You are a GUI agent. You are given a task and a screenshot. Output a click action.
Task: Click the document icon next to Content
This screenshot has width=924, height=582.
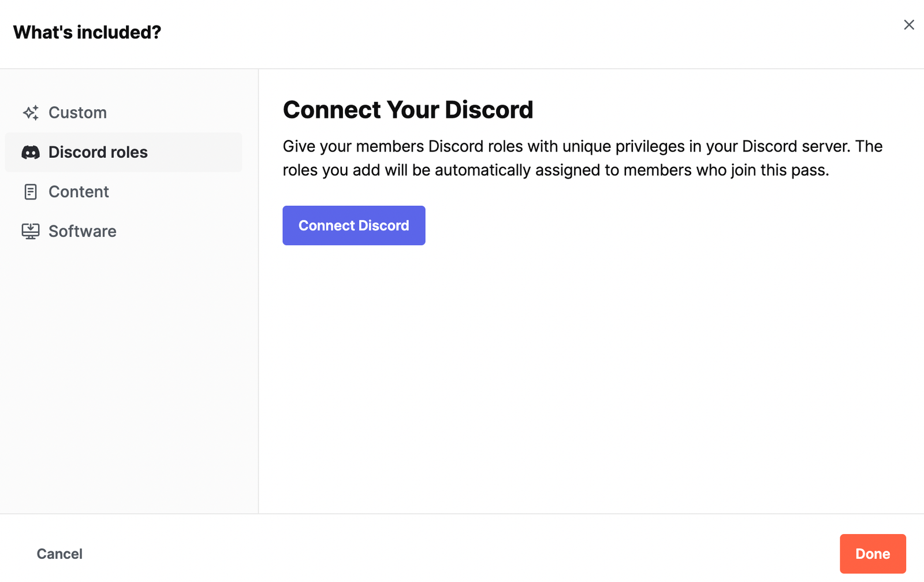31,191
